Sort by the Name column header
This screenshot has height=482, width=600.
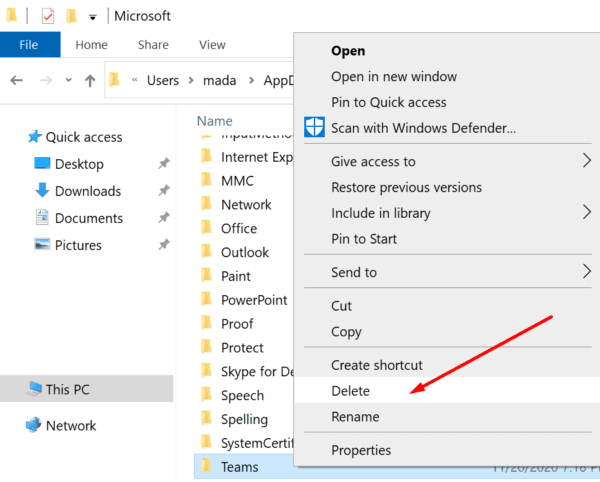coord(215,120)
